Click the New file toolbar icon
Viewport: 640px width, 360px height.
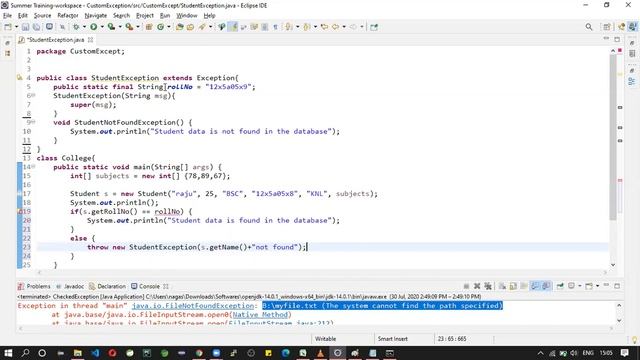tap(8, 27)
